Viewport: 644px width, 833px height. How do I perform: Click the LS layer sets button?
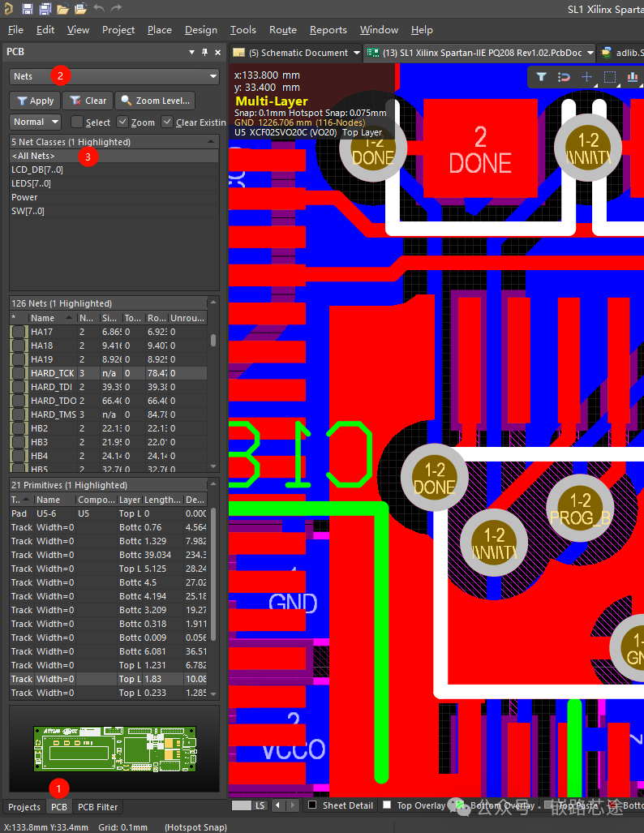[260, 805]
